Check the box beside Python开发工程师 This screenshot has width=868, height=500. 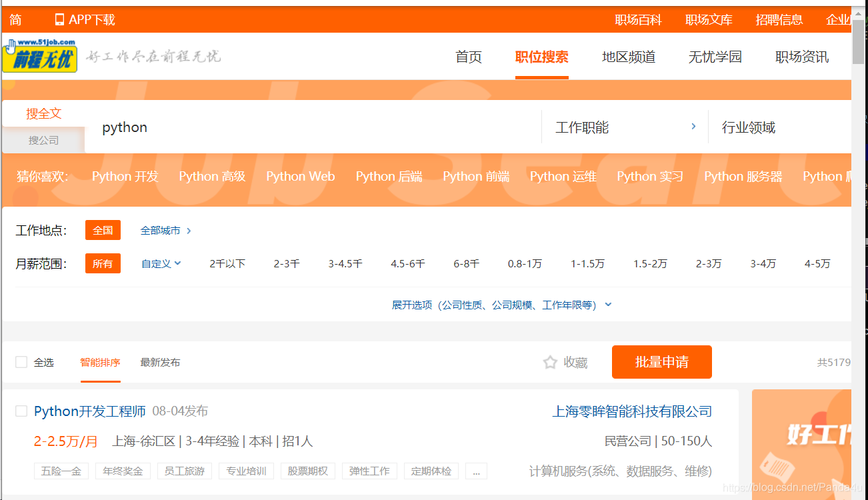(x=21, y=411)
